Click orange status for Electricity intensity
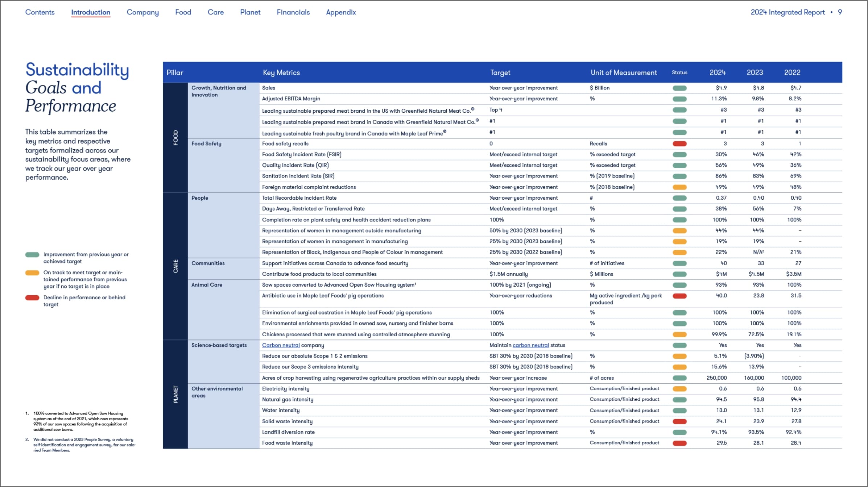Viewport: 868px width, 487px height. (679, 389)
